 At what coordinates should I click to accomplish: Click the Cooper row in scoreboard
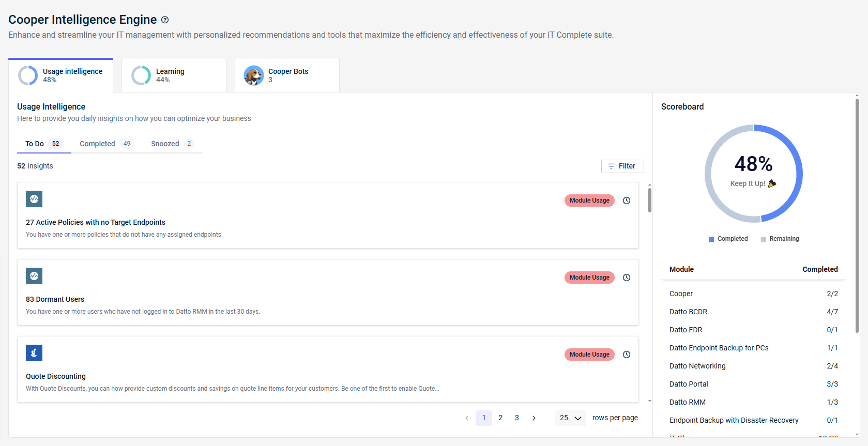pos(754,294)
